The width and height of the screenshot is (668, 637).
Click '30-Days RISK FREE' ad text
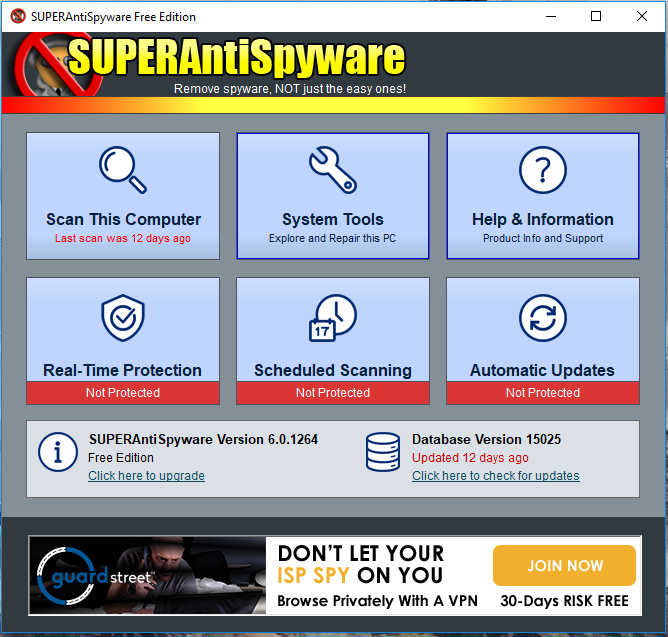564,601
